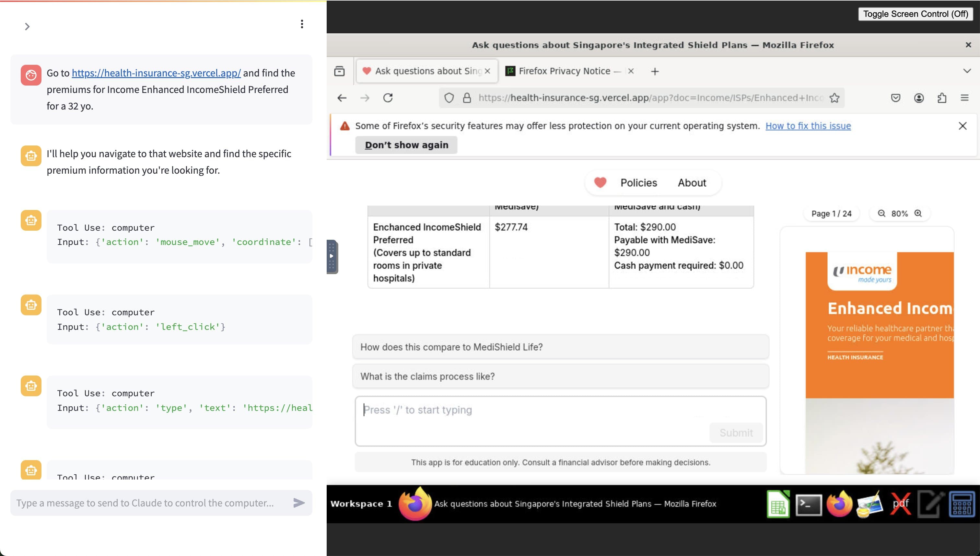Open the Workspace 1 switcher
Image resolution: width=980 pixels, height=556 pixels.
(x=361, y=504)
